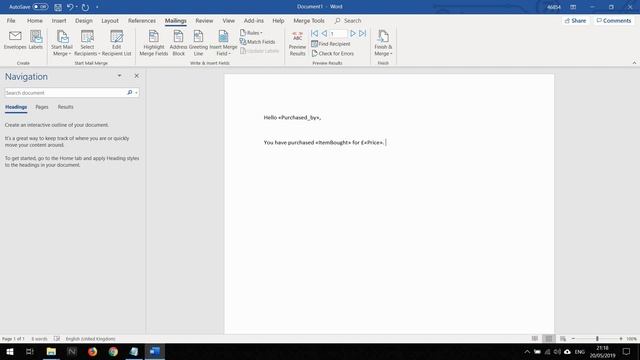Select the Pages tab
Viewport: 640px width, 360px height.
point(42,107)
